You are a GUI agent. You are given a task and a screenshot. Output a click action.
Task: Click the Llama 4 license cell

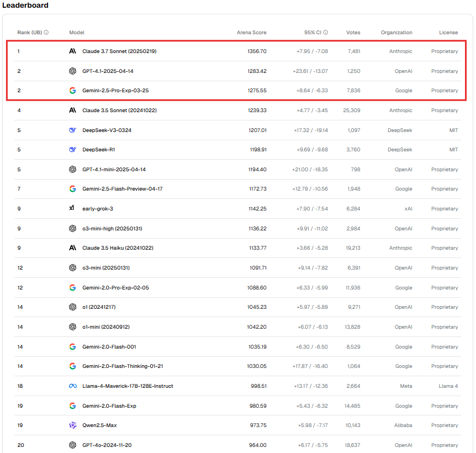tap(448, 386)
